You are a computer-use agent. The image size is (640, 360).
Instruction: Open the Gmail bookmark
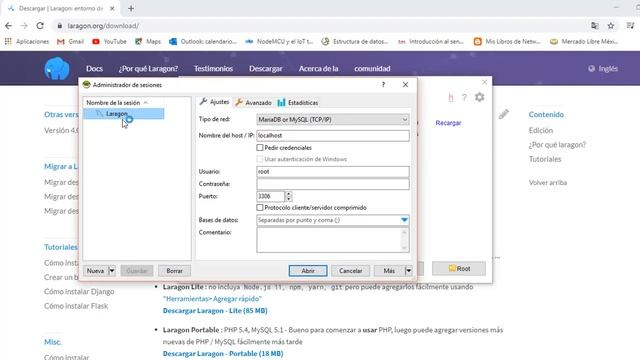click(x=70, y=41)
